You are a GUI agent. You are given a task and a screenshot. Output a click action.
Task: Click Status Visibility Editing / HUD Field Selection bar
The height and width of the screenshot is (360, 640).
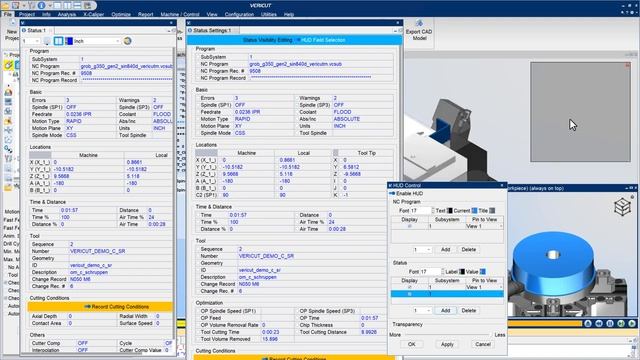click(x=294, y=40)
